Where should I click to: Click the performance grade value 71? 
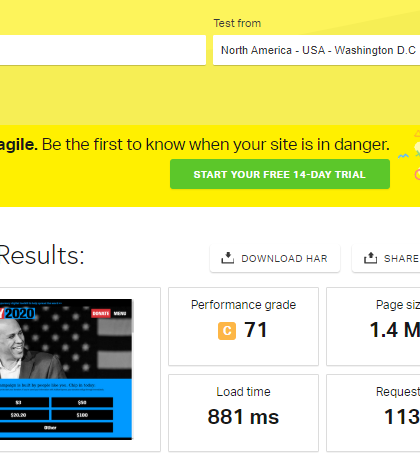(x=256, y=330)
